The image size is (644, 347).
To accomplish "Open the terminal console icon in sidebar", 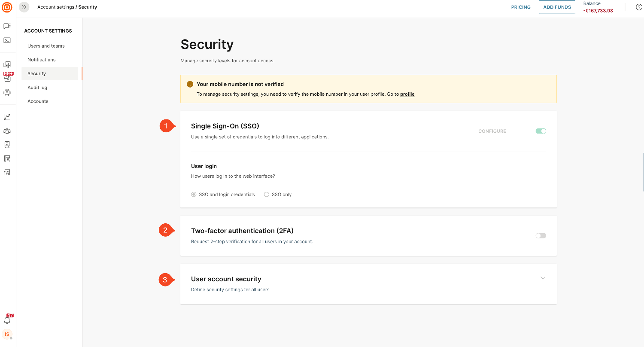I will coord(7,40).
